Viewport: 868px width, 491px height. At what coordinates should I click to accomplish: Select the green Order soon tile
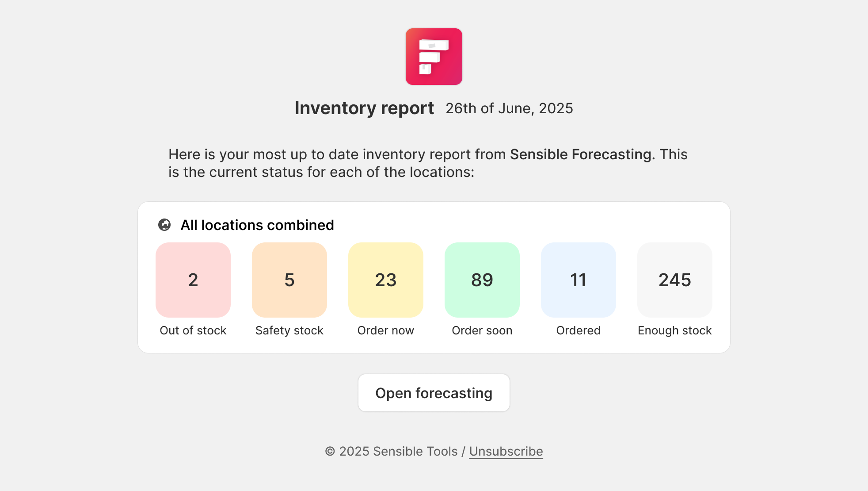tap(482, 280)
